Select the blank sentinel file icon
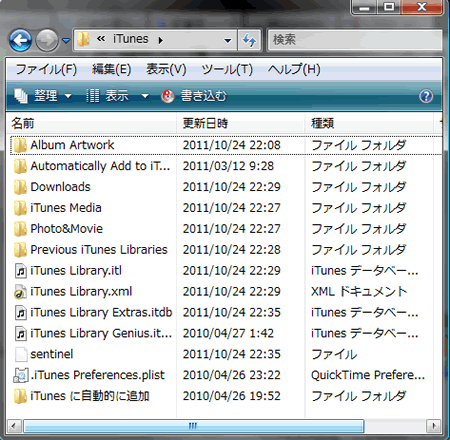This screenshot has height=440, width=450. click(21, 355)
